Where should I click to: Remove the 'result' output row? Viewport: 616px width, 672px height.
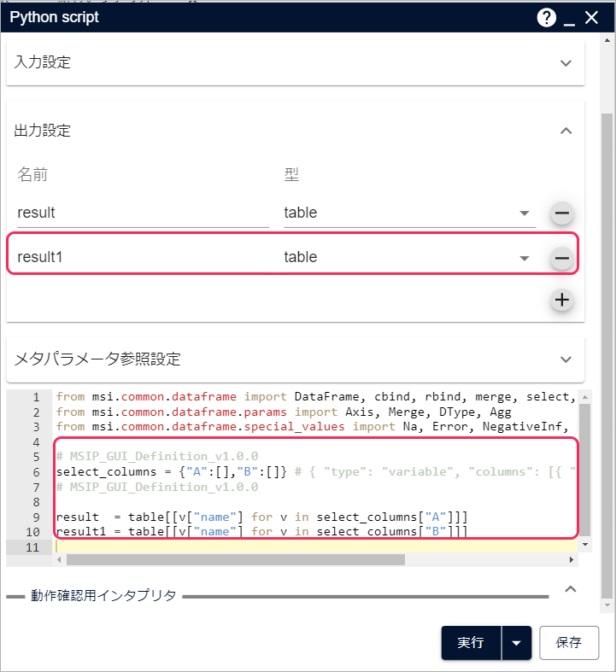[x=562, y=213]
